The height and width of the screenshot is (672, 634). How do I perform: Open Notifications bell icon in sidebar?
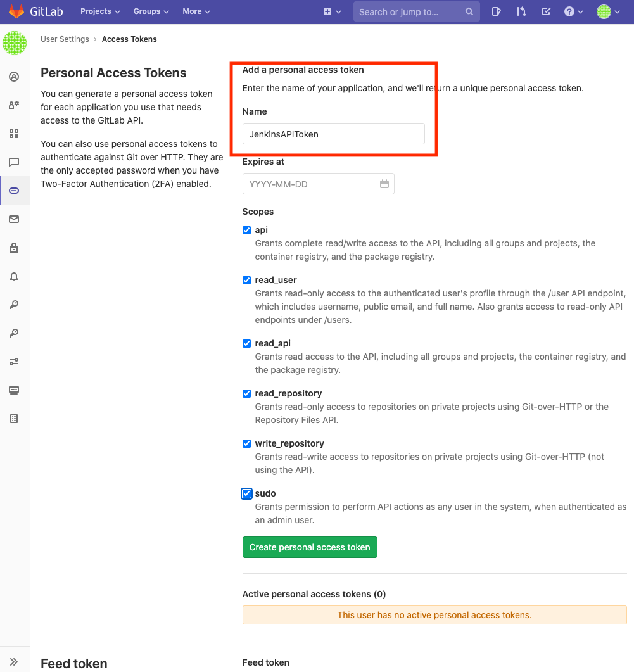[x=14, y=276]
